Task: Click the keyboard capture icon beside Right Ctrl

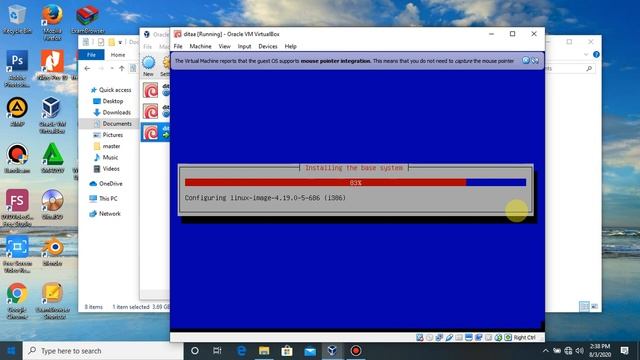Action: [508, 338]
